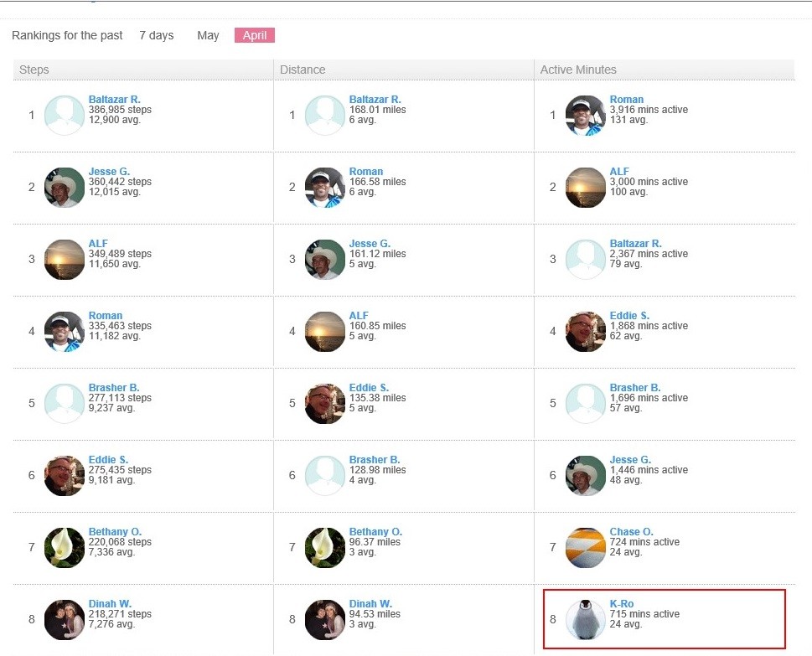Open ALF's sunset avatar in Distance column
The height and width of the screenshot is (656, 812).
pyautogui.click(x=325, y=332)
